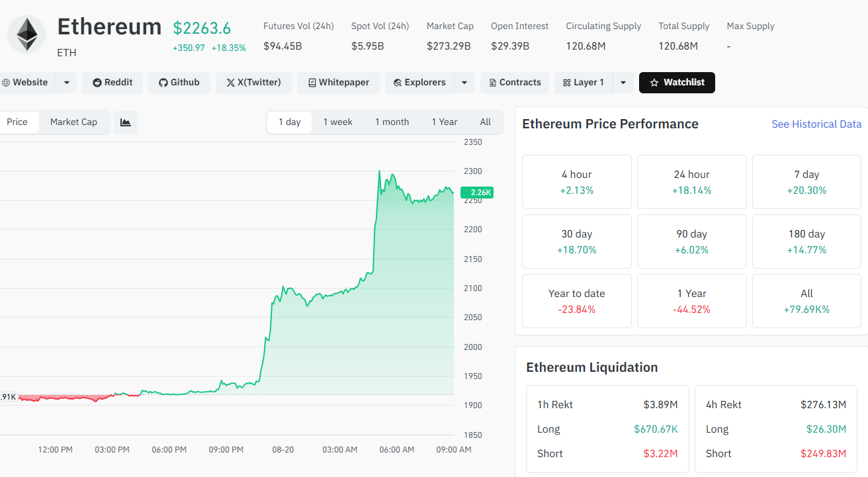Open the X(Twitter) profile button
This screenshot has height=477, width=868.
point(254,83)
